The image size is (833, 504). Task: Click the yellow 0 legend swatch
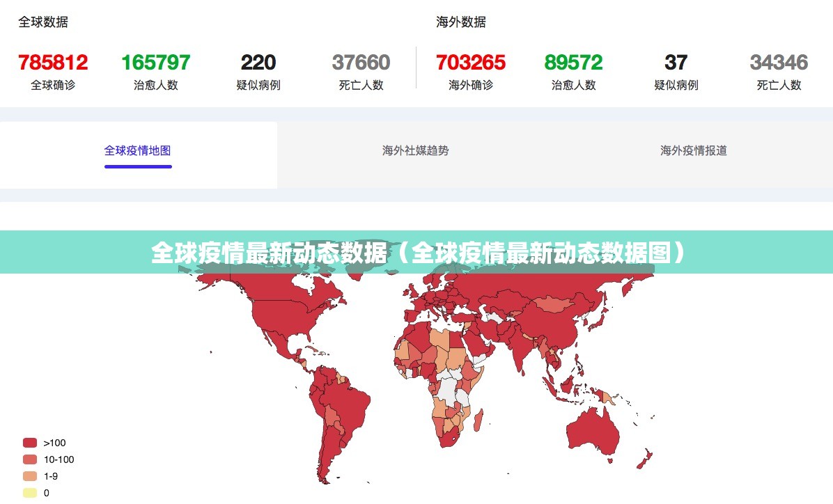(x=30, y=493)
